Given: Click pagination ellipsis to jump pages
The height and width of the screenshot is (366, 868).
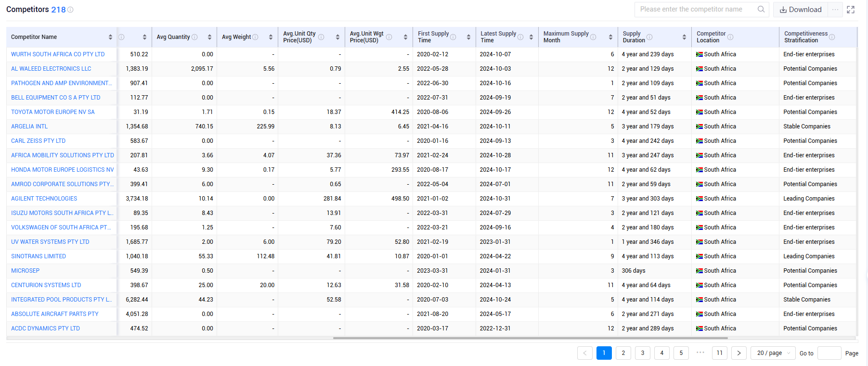Looking at the screenshot, I should [x=700, y=353].
